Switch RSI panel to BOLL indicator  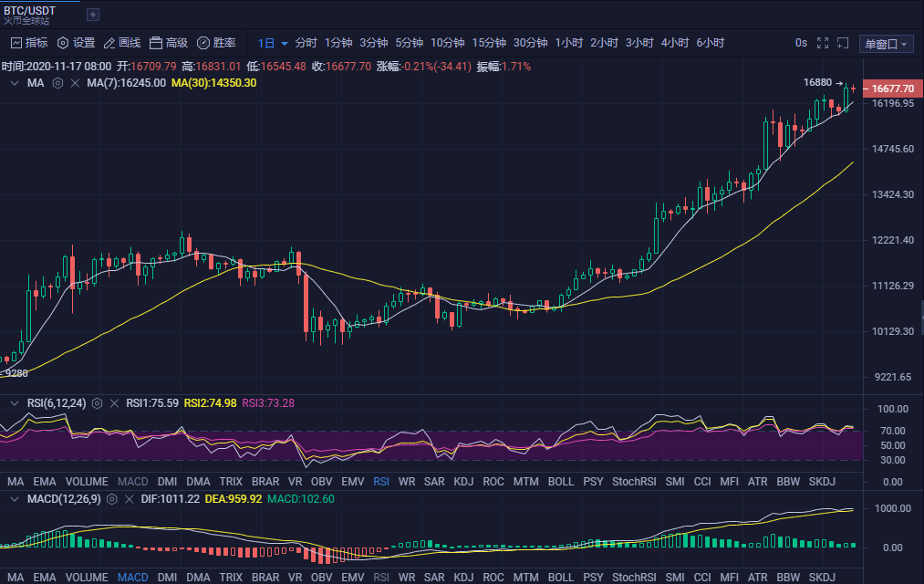(x=560, y=482)
